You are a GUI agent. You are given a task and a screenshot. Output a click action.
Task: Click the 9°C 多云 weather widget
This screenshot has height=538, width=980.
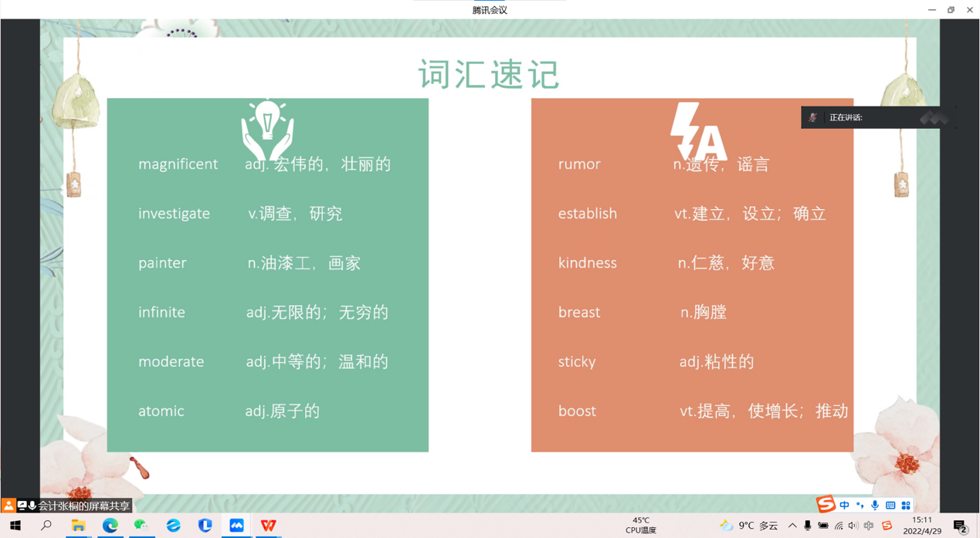pos(748,526)
